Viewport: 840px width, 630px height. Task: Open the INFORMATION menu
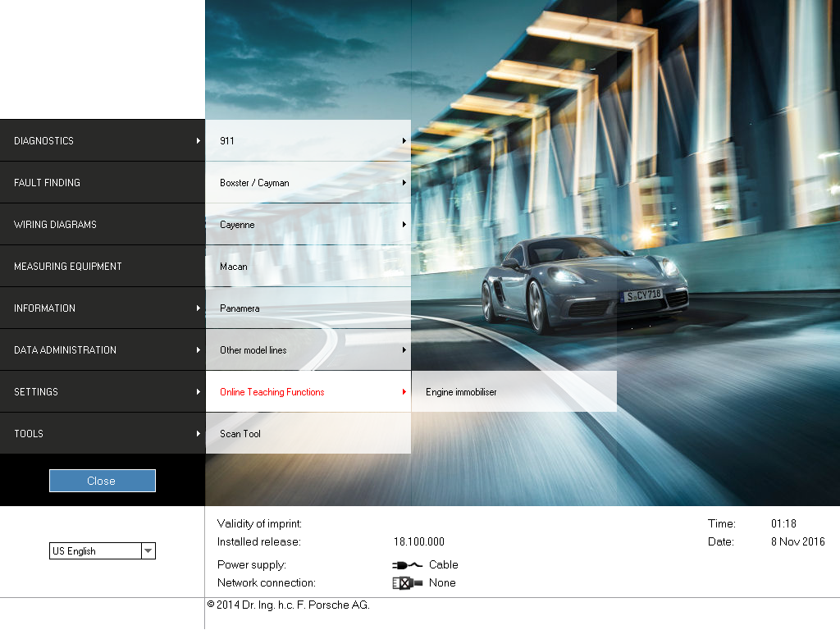click(103, 308)
